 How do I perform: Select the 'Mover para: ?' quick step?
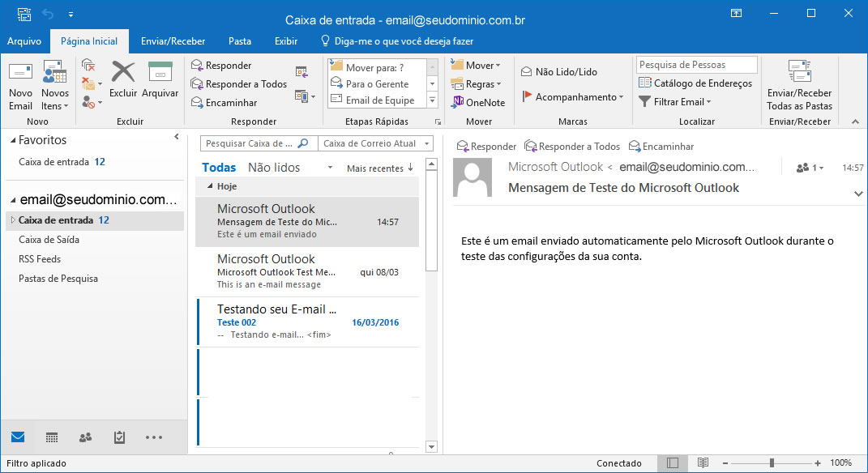tap(377, 67)
